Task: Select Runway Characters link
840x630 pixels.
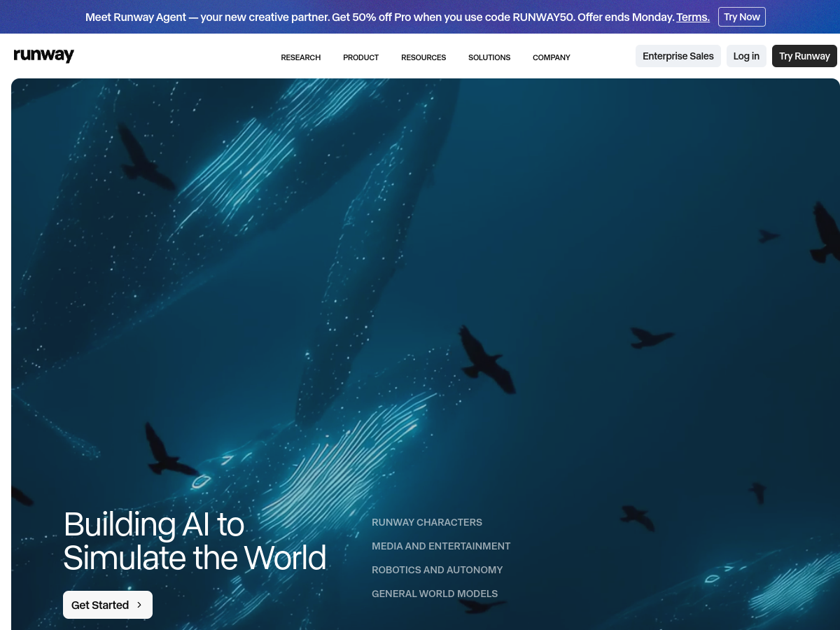Action: click(x=427, y=522)
